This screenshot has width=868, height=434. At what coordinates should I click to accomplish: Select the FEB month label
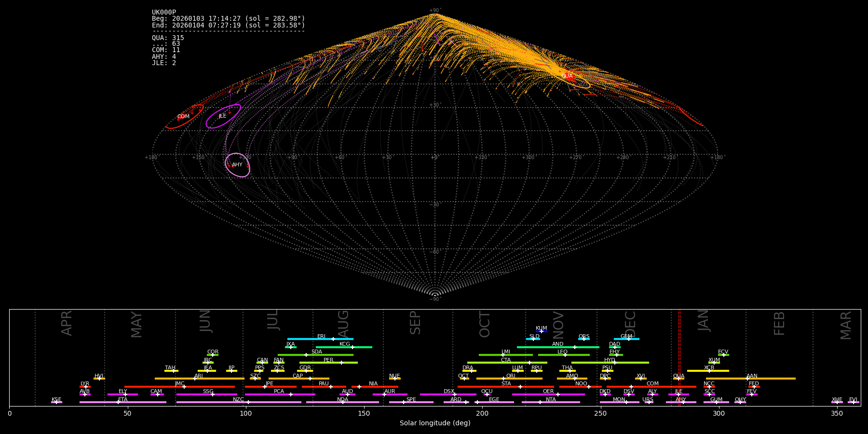pos(779,324)
